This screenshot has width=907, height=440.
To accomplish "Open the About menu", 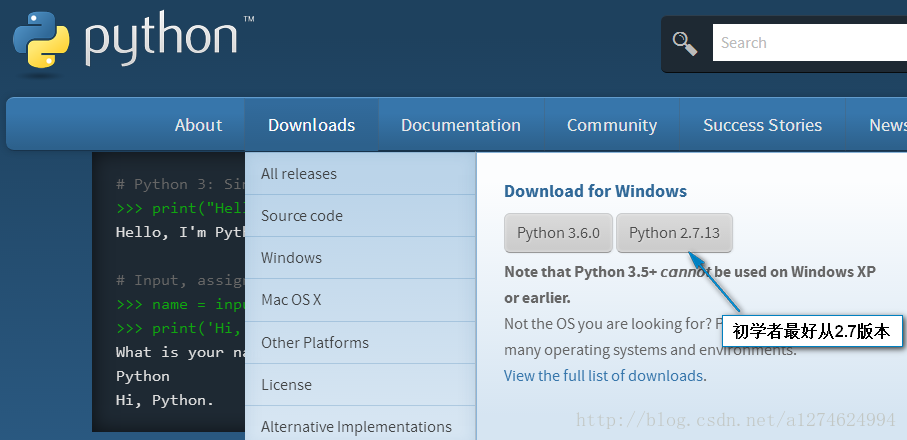I will (198, 125).
